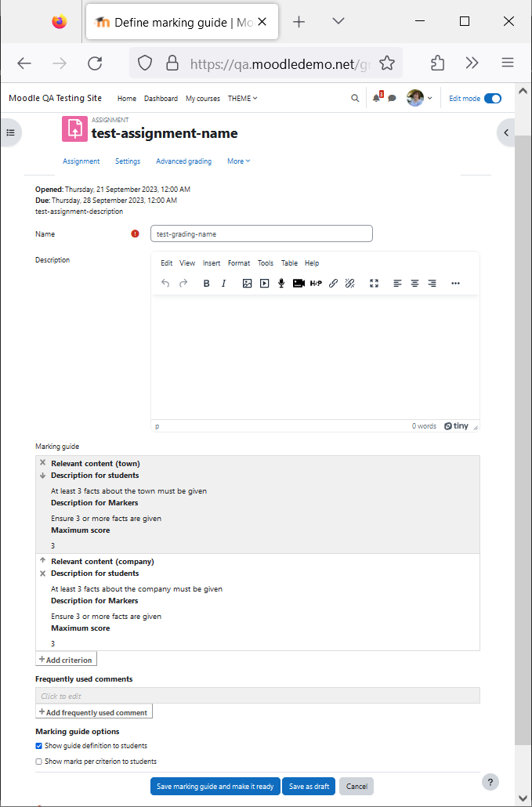Open the editor View menu
Viewport: 532px width, 807px height.
click(187, 263)
